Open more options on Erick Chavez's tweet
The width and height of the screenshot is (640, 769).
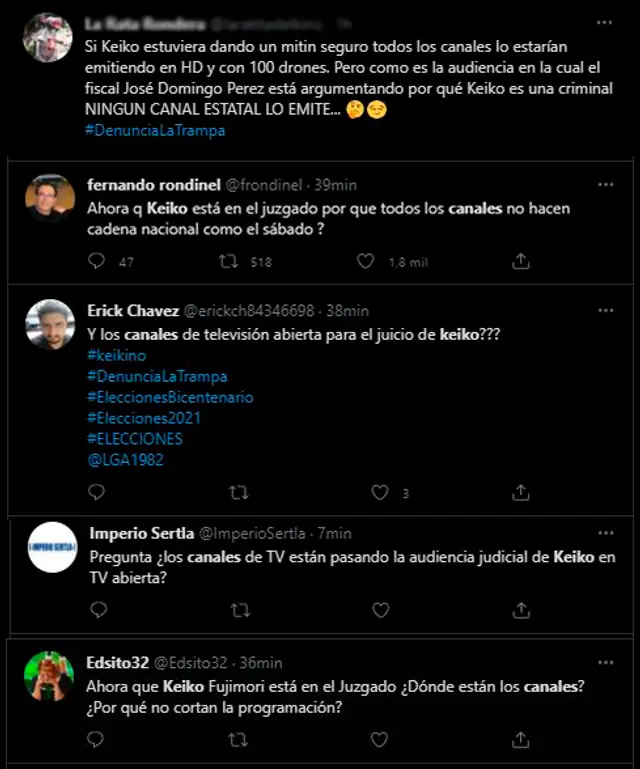pos(606,310)
